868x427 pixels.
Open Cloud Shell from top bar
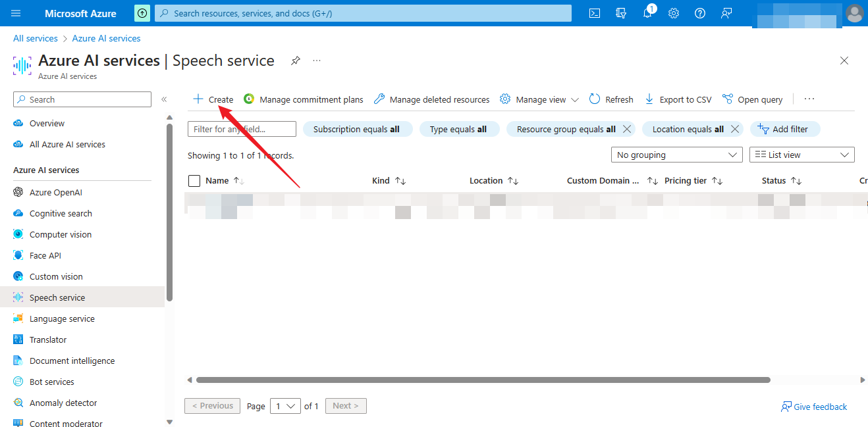tap(595, 13)
